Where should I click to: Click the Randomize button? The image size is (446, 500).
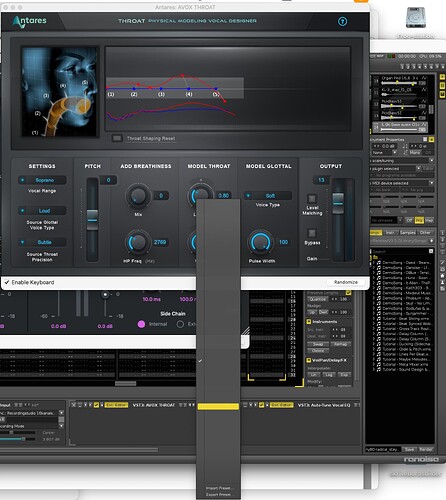click(346, 282)
